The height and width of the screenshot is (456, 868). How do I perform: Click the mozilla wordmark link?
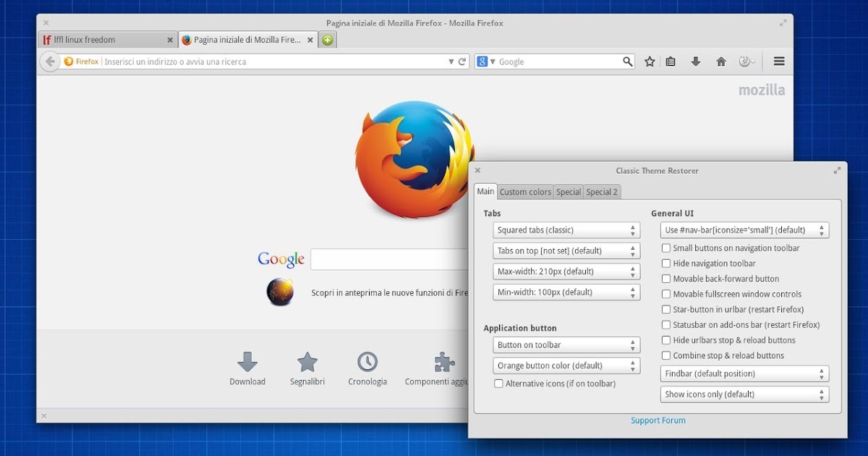[762, 90]
